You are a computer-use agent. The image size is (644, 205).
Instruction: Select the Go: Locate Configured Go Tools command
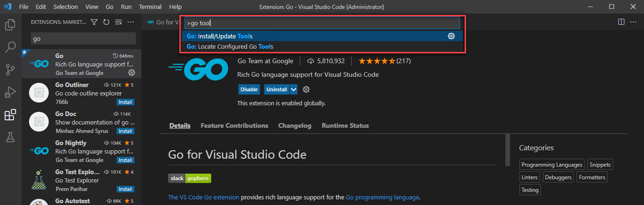[x=229, y=46]
